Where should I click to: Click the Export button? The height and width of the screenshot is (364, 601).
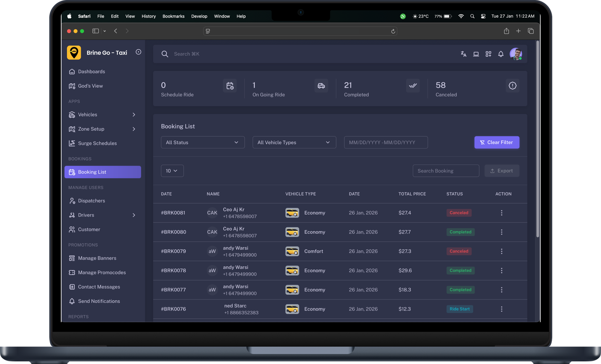pyautogui.click(x=502, y=171)
